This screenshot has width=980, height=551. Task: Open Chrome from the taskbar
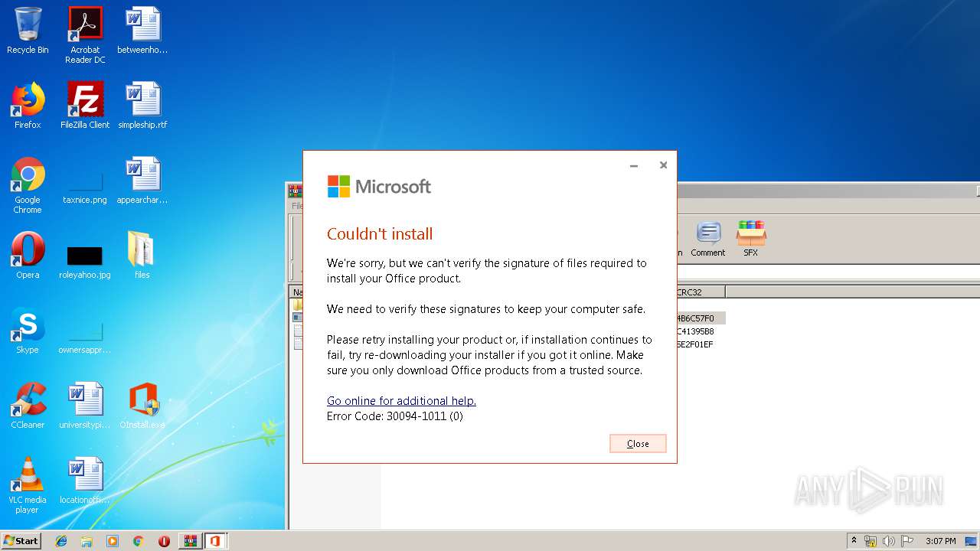pyautogui.click(x=138, y=541)
